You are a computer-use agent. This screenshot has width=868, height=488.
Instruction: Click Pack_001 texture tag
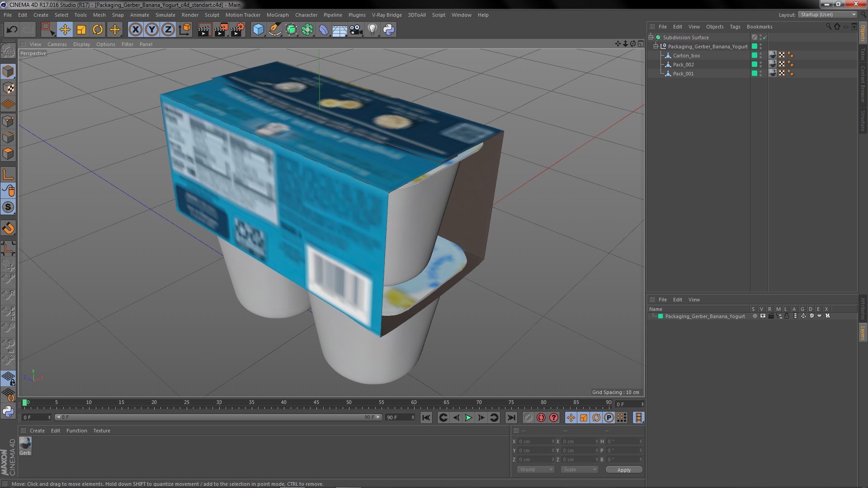[773, 73]
